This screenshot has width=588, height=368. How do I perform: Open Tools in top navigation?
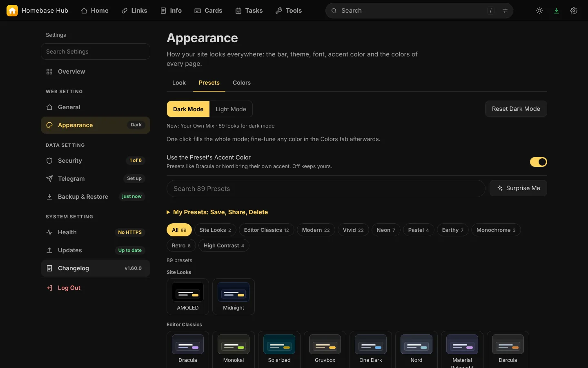click(x=289, y=11)
